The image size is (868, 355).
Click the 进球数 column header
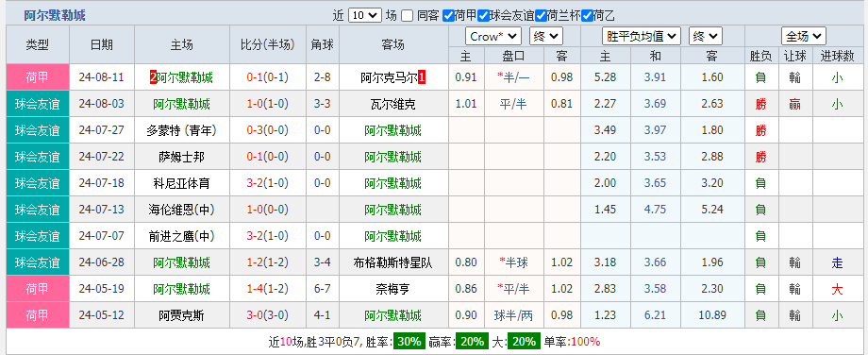[837, 56]
